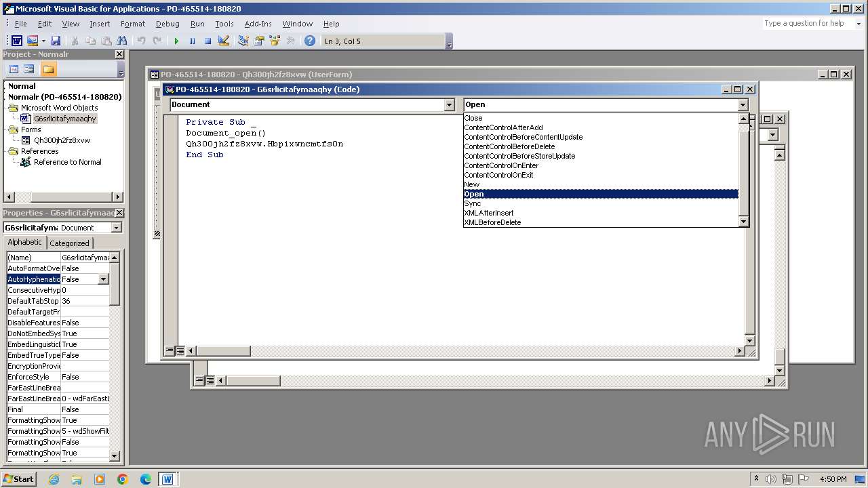Click the blue Help question mark icon
Viewport: 868px width, 488px height.
click(310, 41)
